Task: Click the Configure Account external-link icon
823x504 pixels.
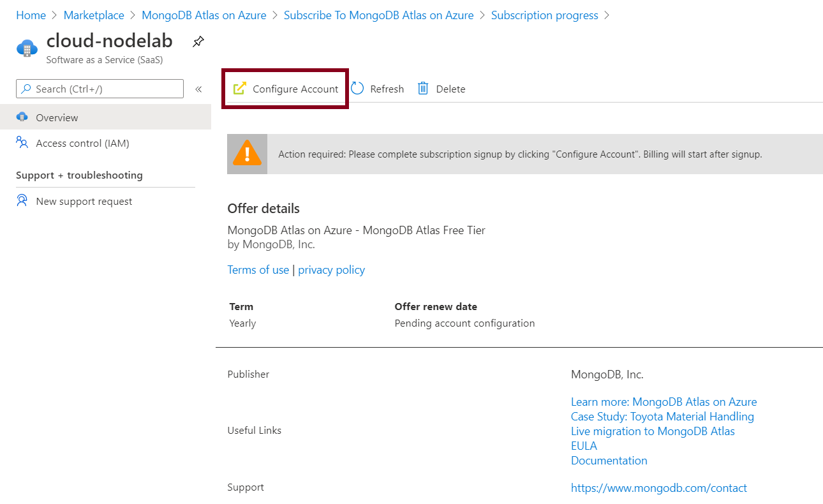Action: pyautogui.click(x=240, y=88)
